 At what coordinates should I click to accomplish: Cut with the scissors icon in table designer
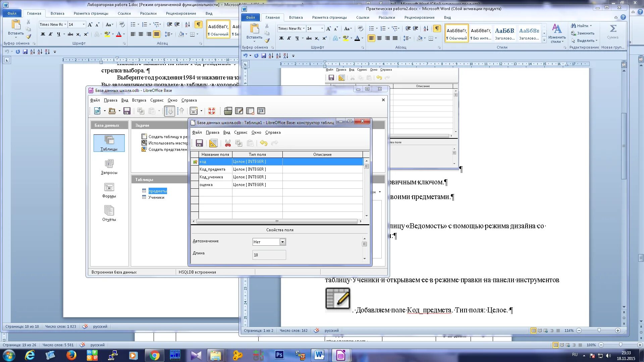tap(228, 143)
